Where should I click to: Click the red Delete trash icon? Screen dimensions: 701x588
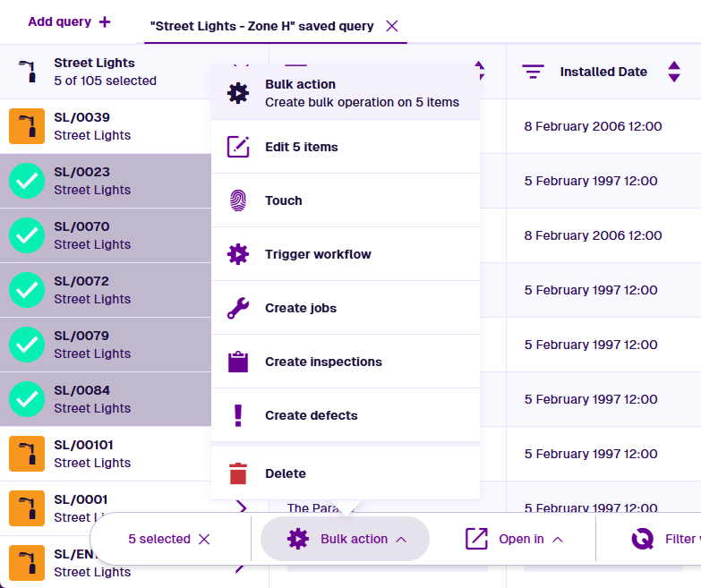click(x=238, y=473)
